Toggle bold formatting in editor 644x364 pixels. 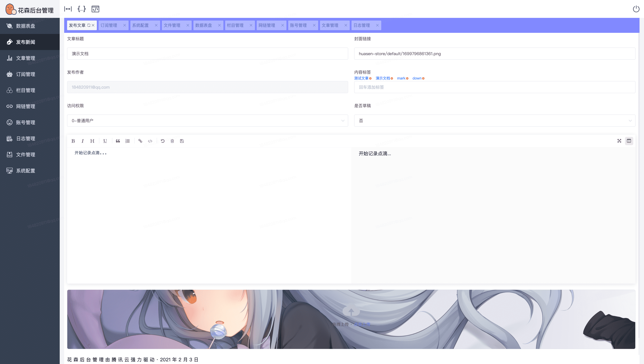click(73, 141)
